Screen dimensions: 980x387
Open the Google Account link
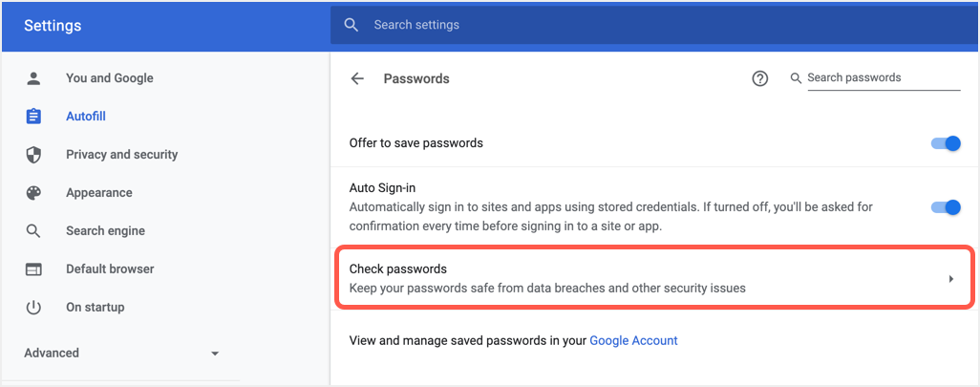633,340
